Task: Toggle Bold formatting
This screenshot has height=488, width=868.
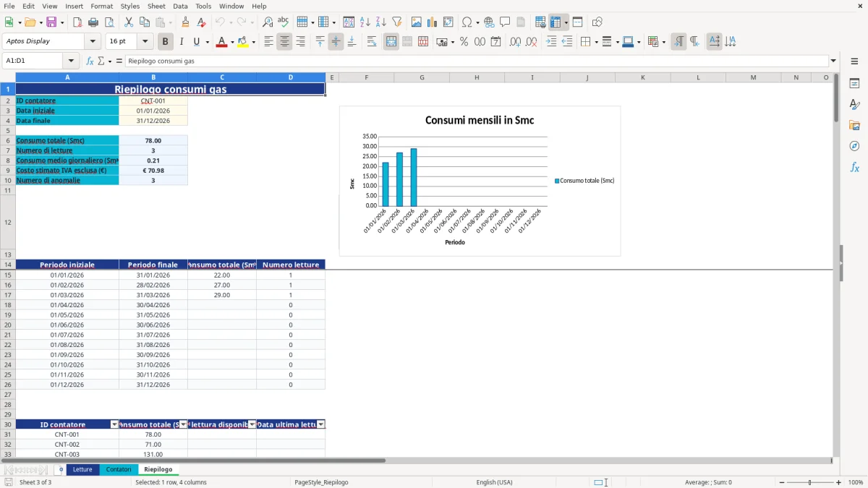Action: click(165, 42)
